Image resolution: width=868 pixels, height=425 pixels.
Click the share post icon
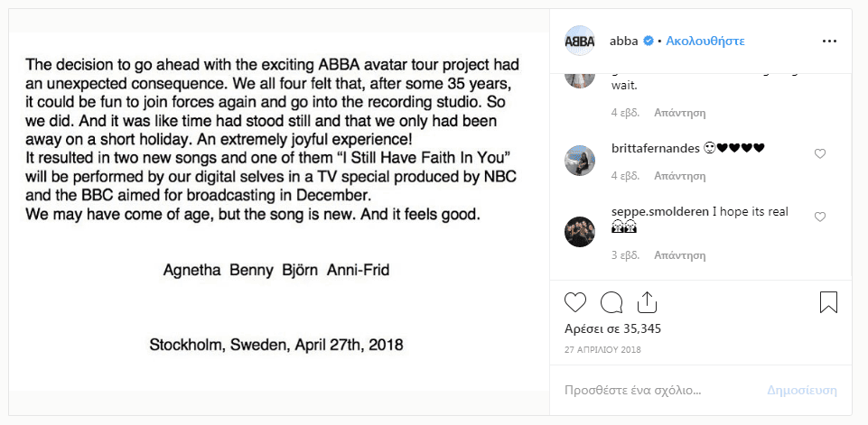(646, 301)
